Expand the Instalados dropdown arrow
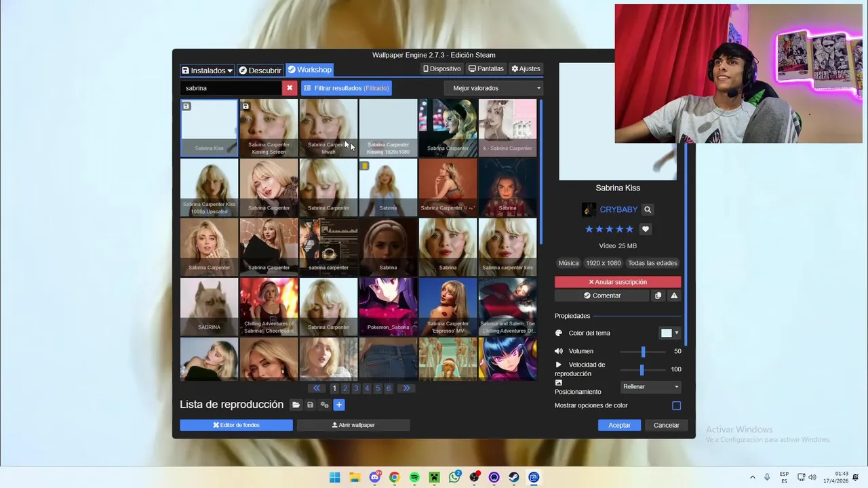The image size is (868, 488). [x=230, y=70]
